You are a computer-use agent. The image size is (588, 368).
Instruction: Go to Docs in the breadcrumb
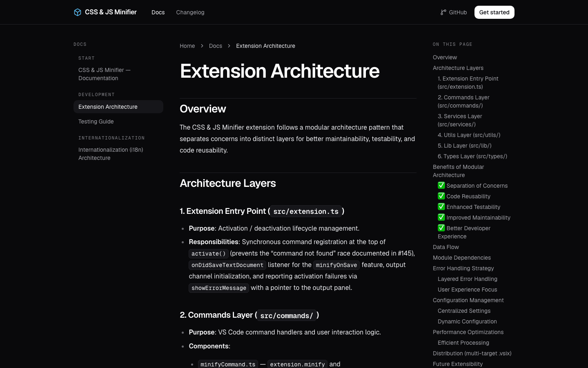216,46
